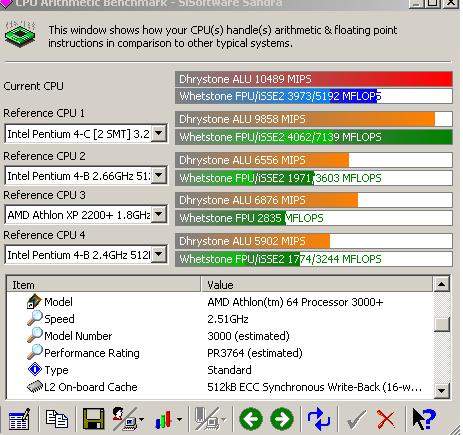Select the Speed row label
Screen dimensions: 463x435
pos(59,319)
